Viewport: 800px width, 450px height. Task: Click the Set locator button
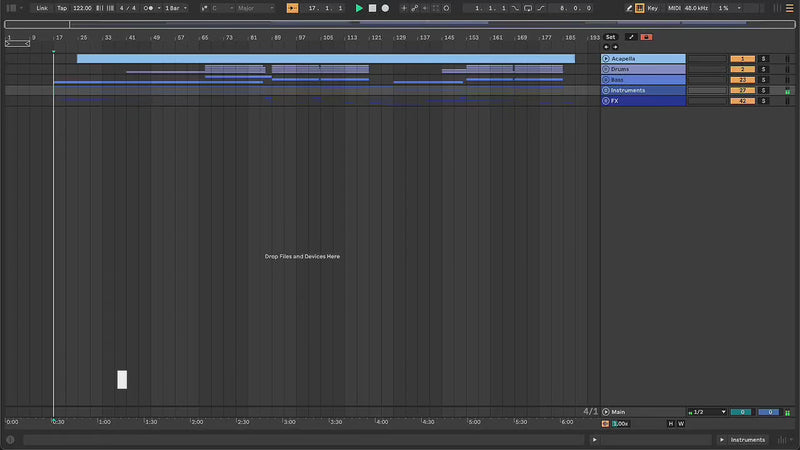pos(610,37)
